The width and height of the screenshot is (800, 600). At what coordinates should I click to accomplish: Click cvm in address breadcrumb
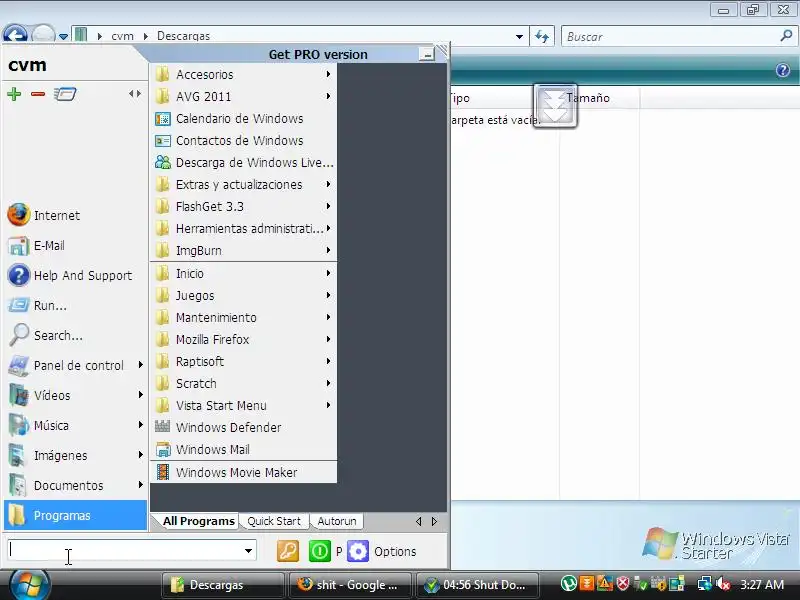point(122,36)
